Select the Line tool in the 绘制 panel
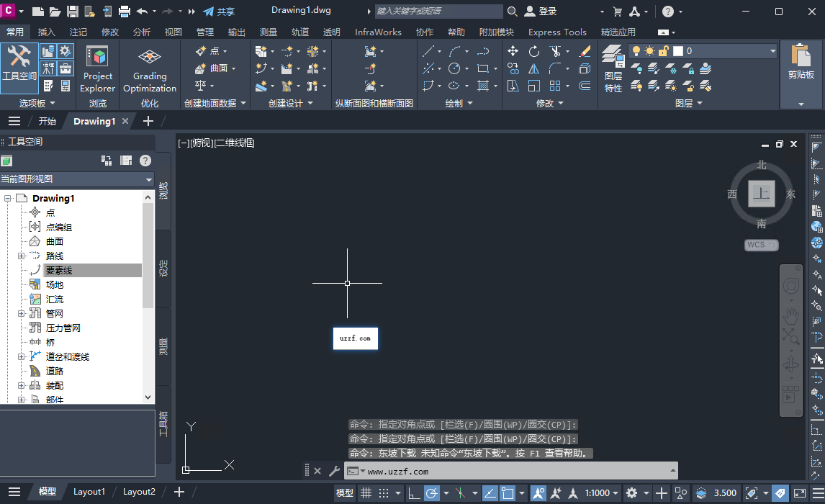This screenshot has width=825, height=504. pos(430,50)
